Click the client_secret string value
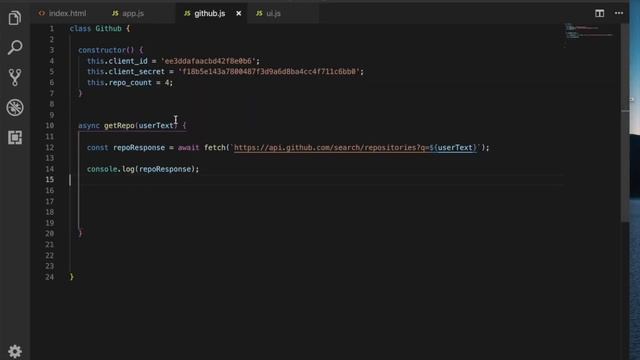 point(269,71)
